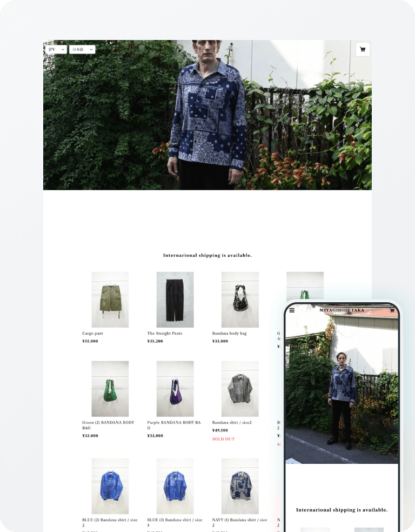Screen dimensions: 415x532
Task: Expand the 日本語 language dropdown
Action: [82, 50]
